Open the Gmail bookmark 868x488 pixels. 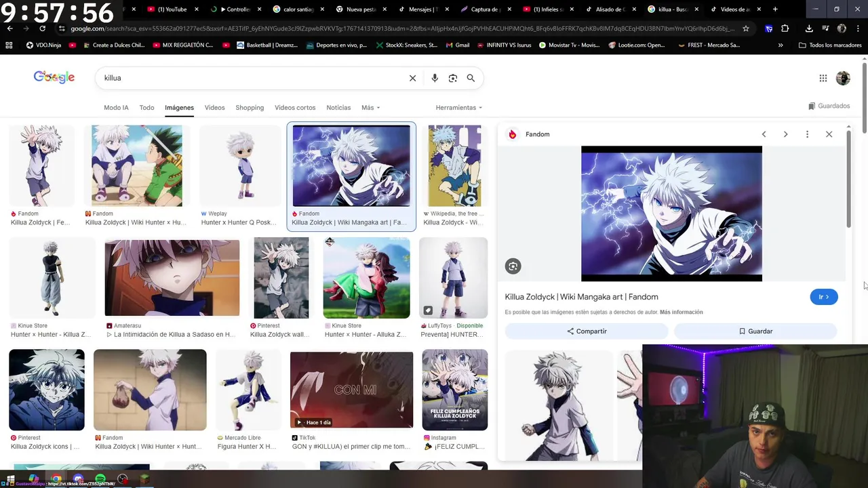tap(457, 45)
